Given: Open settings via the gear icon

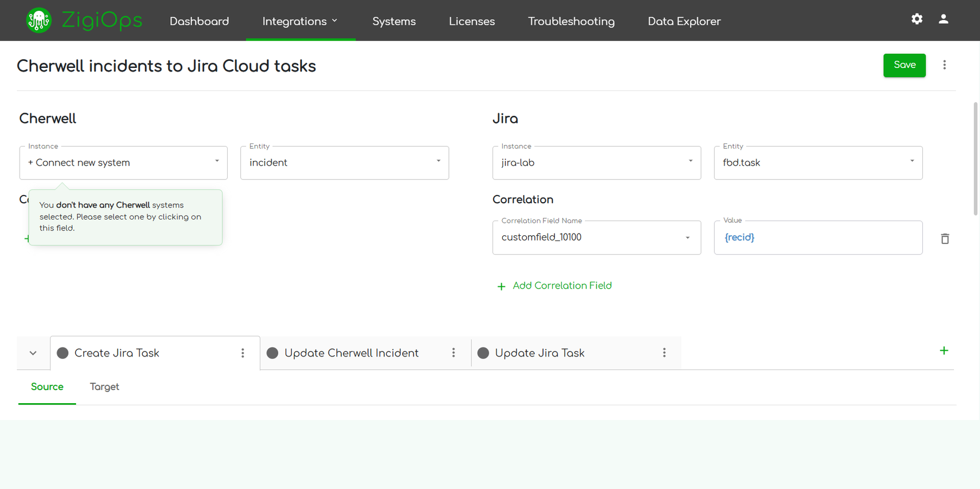Looking at the screenshot, I should click(x=917, y=19).
